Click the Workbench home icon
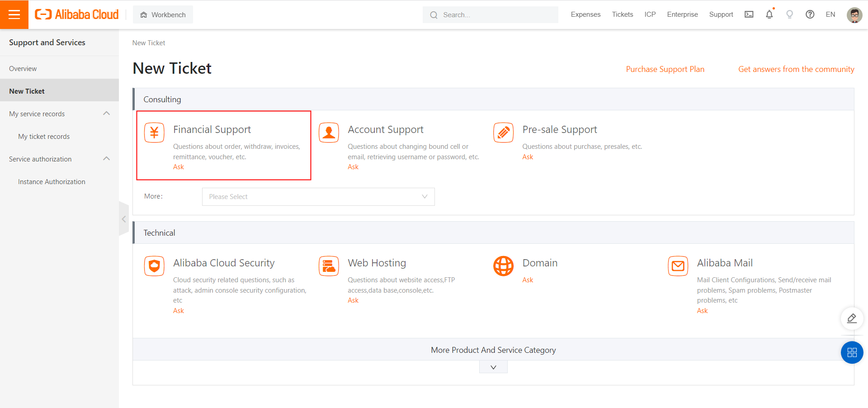 [x=144, y=15]
